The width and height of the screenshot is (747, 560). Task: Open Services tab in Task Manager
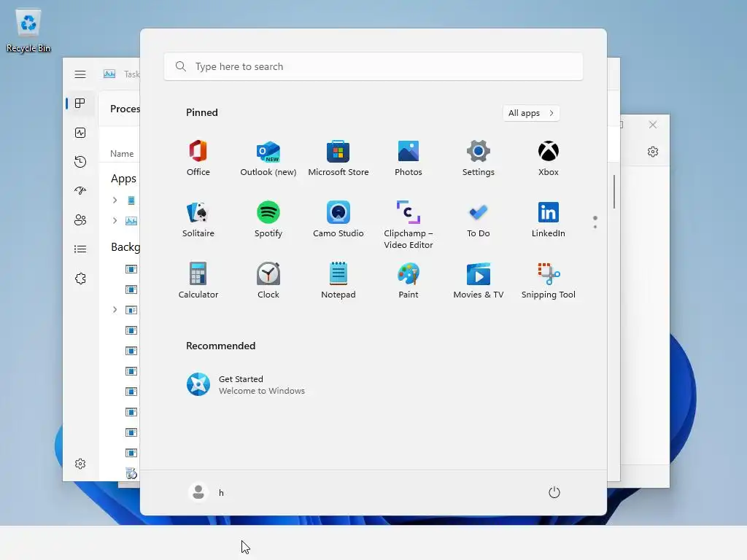click(80, 278)
